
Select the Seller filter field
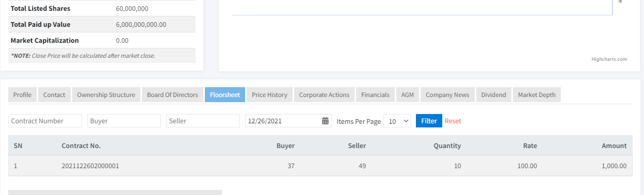coord(203,121)
